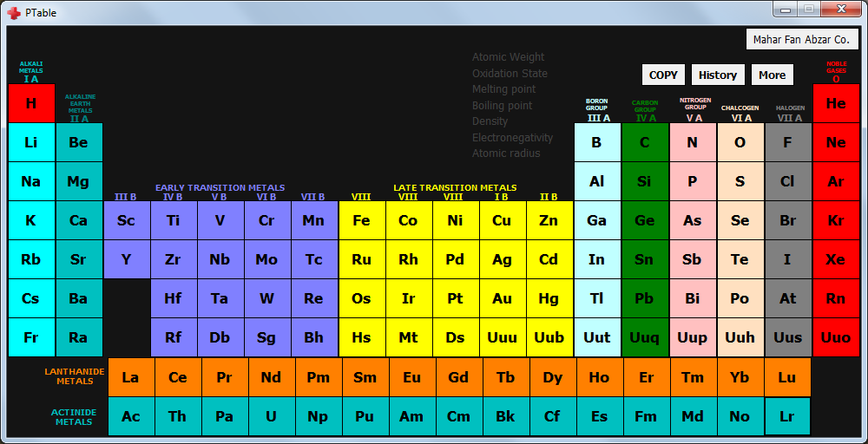The image size is (868, 444).
Task: Click the LATE TRANSITION METALS heading
Action: pyautogui.click(x=455, y=187)
